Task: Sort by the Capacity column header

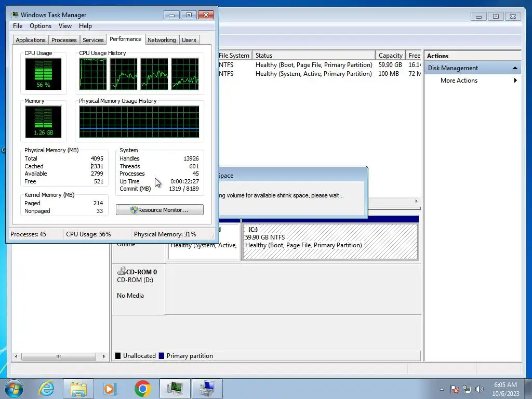Action: click(x=390, y=55)
